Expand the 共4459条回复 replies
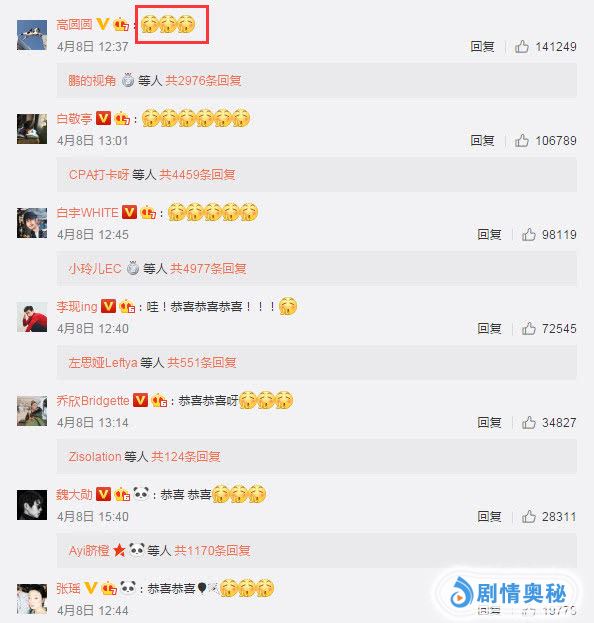This screenshot has width=594, height=623. pos(197,175)
